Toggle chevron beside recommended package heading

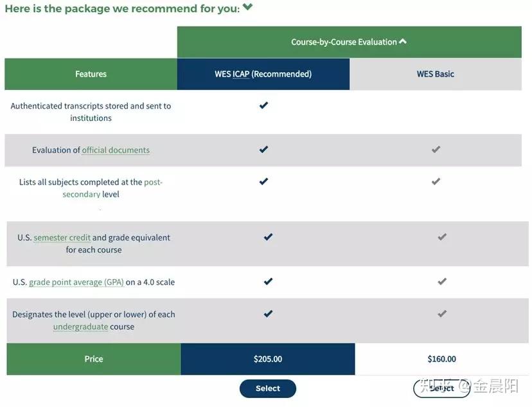[x=248, y=8]
